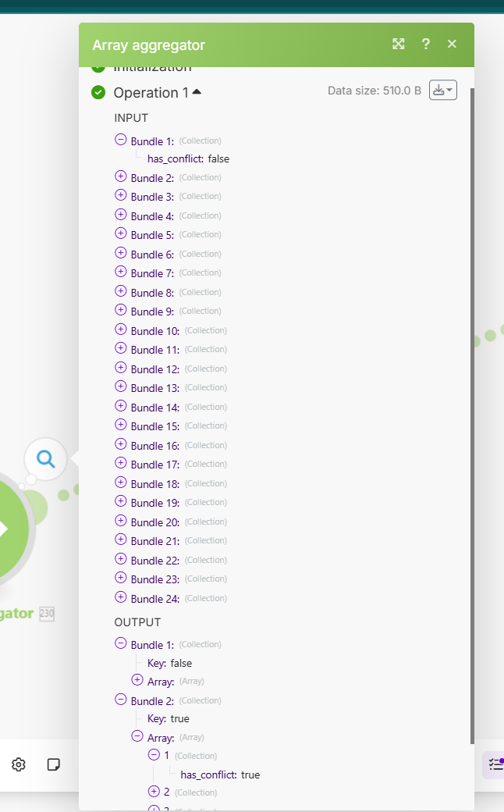Screen dimensions: 504x812
Task: Click the 'Data size: 510.0 B' label
Action: (374, 91)
